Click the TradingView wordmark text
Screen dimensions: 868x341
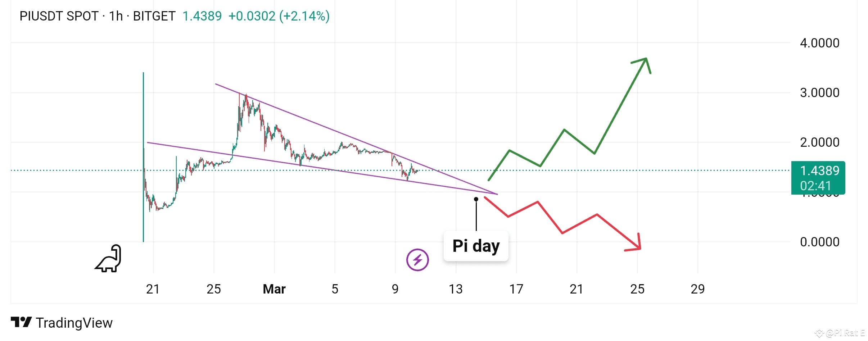74,323
